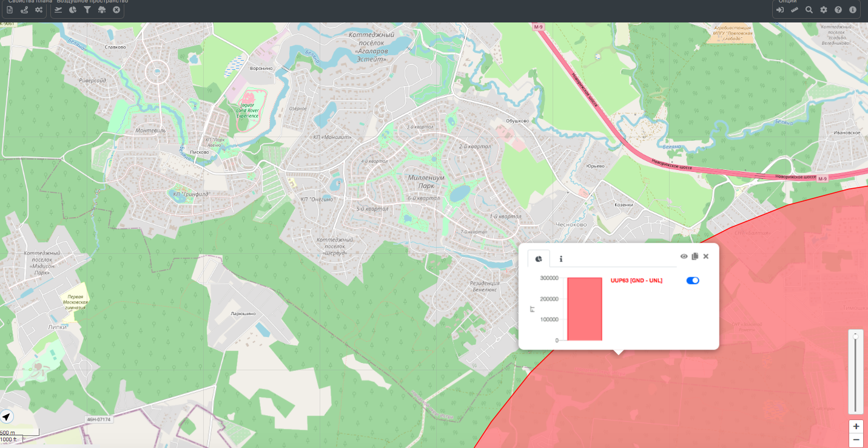Viewport: 868px width, 448px height.
Task: Click the Юрьево village label
Action: [x=596, y=166]
